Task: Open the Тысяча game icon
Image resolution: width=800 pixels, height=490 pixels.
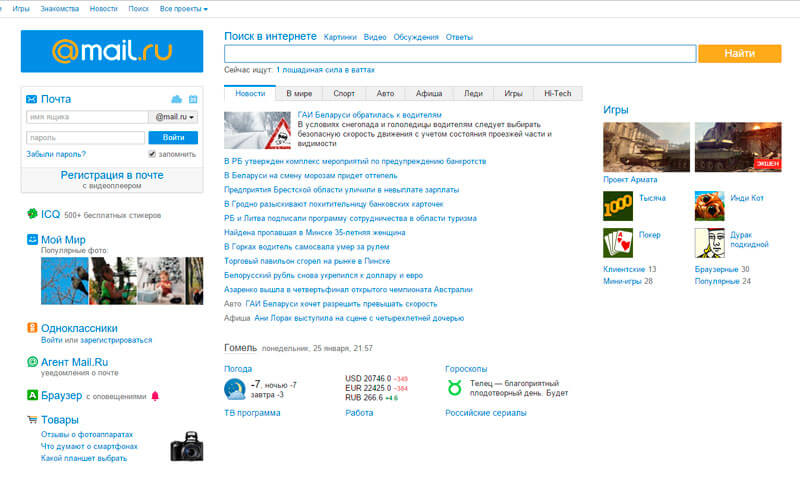Action: 618,206
